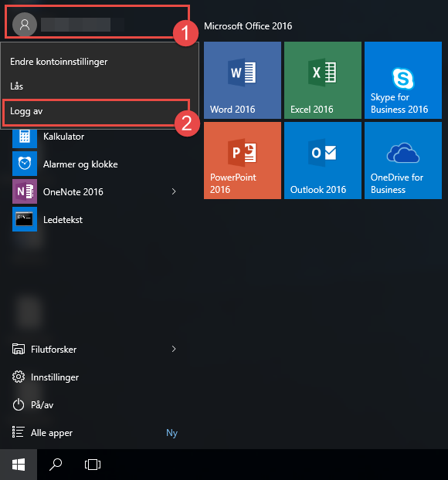This screenshot has width=448, height=480.
Task: Launch the Excel 2016 tile
Action: 323,80
